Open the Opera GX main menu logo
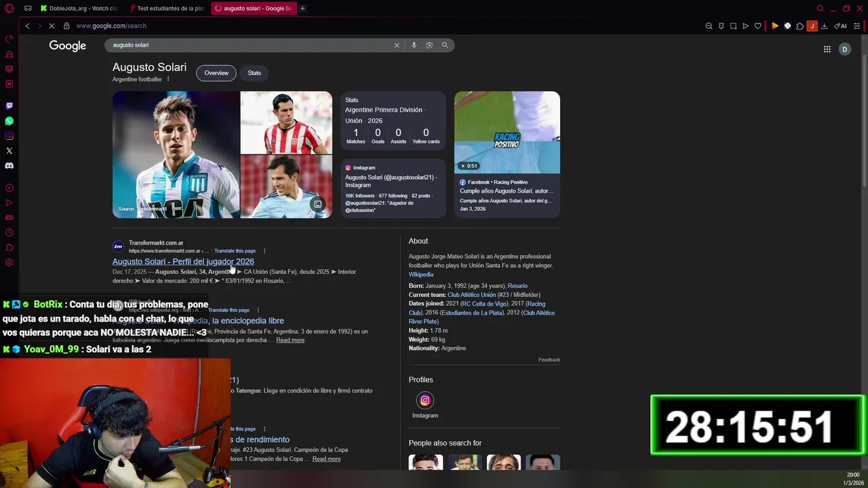This screenshot has width=868, height=488. click(x=9, y=8)
